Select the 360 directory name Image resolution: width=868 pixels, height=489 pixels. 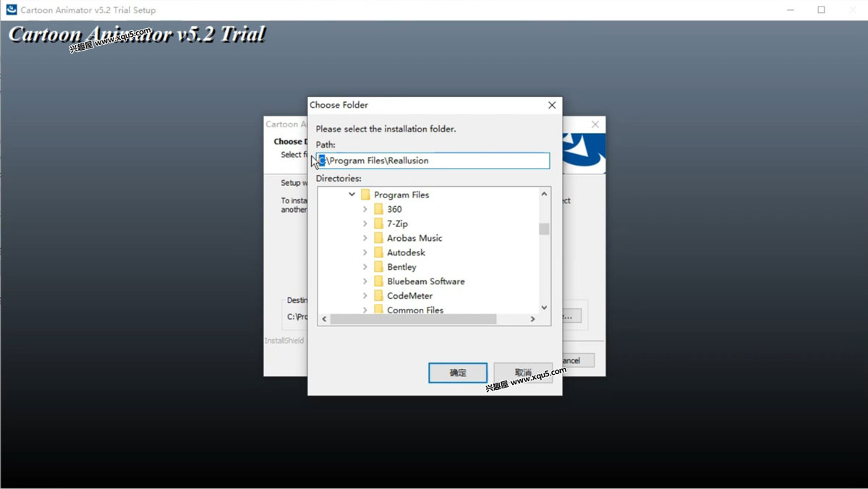tap(394, 209)
